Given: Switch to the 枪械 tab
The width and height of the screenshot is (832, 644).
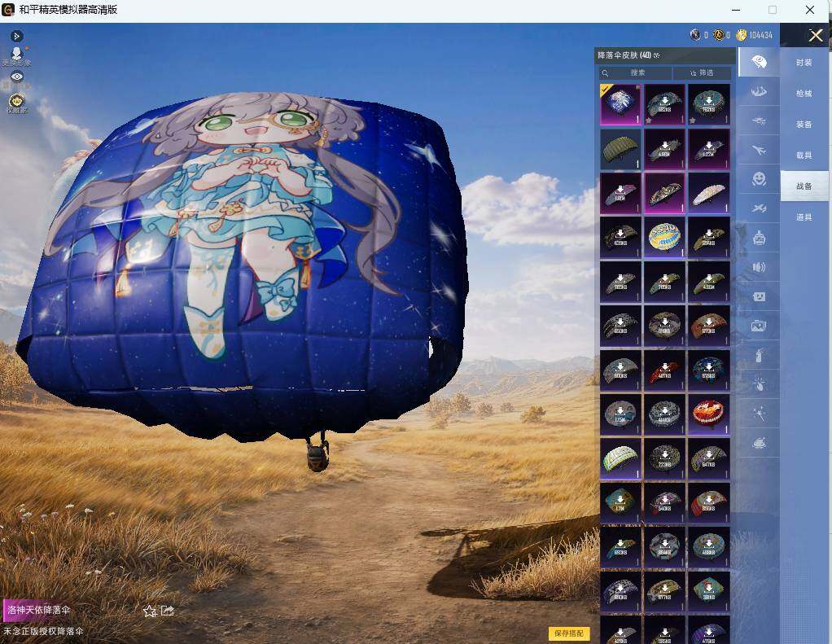Looking at the screenshot, I should coord(804,94).
